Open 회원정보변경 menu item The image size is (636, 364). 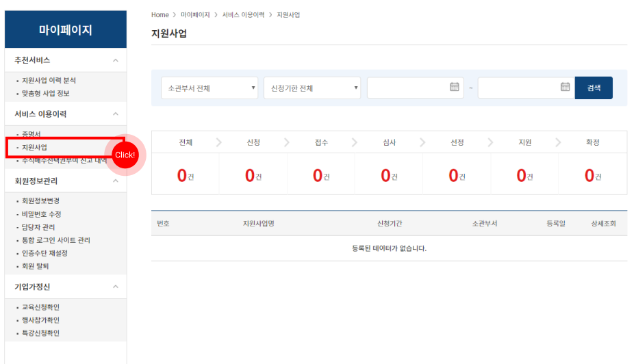pyautogui.click(x=40, y=200)
